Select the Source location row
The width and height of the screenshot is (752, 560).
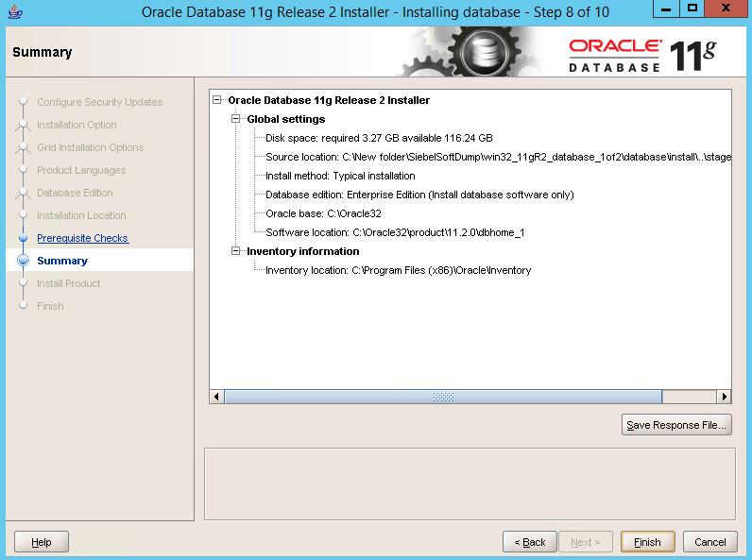pos(498,157)
